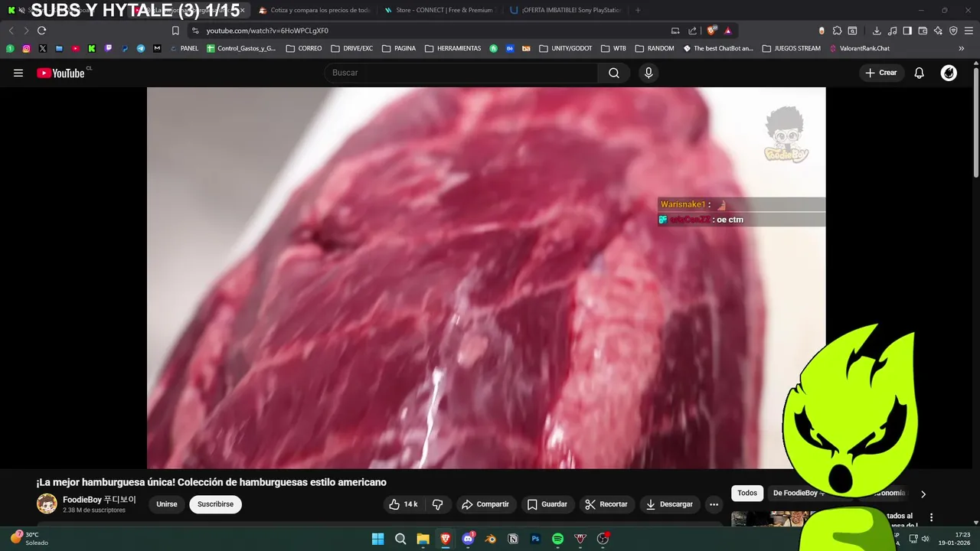Switch to Store - CONNECT tab

coord(439,10)
